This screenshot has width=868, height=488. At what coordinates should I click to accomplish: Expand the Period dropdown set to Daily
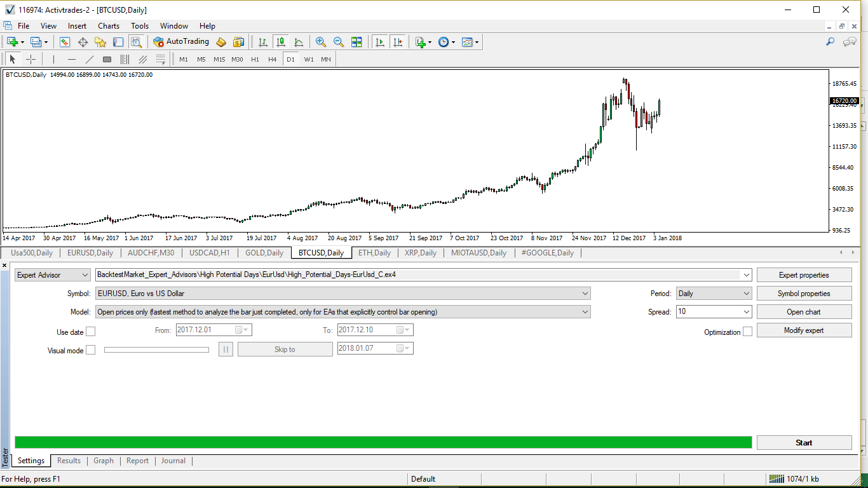click(x=714, y=294)
